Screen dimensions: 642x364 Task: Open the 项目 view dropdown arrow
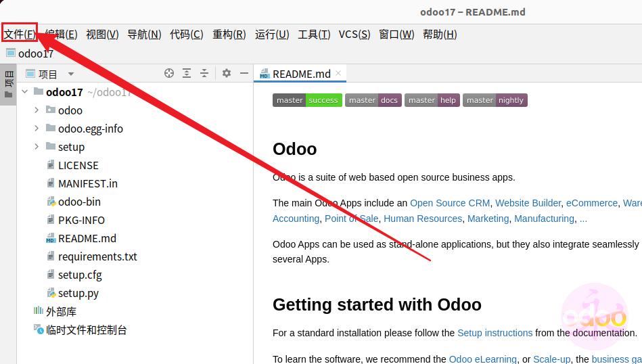pyautogui.click(x=71, y=74)
